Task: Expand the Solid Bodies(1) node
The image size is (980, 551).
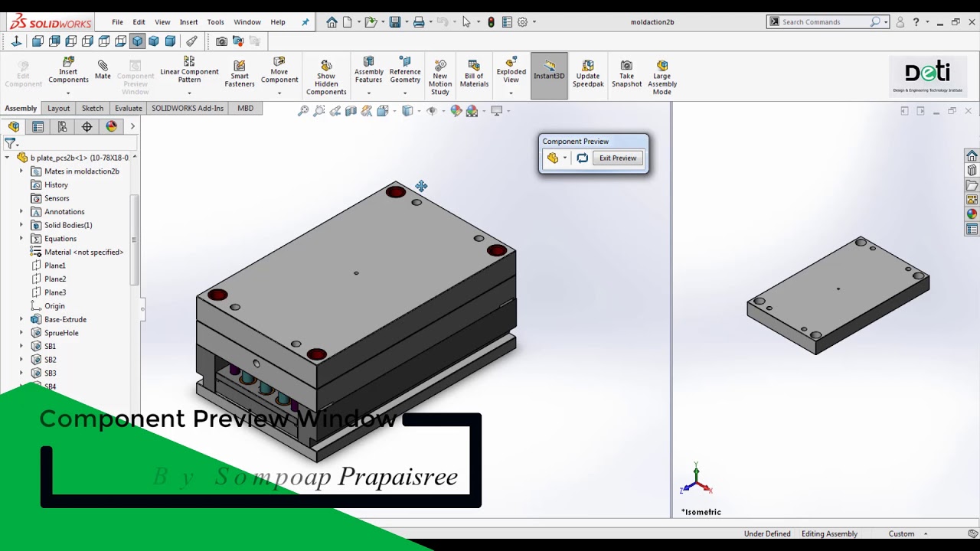Action: 21,225
